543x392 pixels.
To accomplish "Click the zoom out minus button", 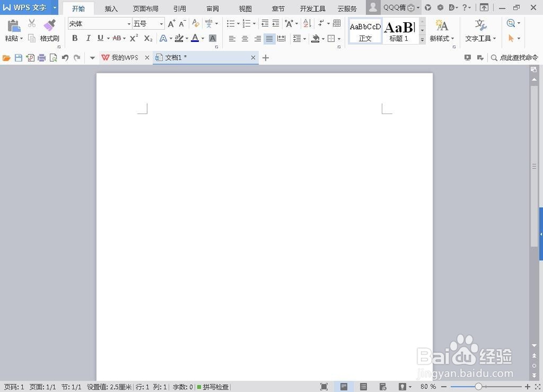I will [x=444, y=387].
